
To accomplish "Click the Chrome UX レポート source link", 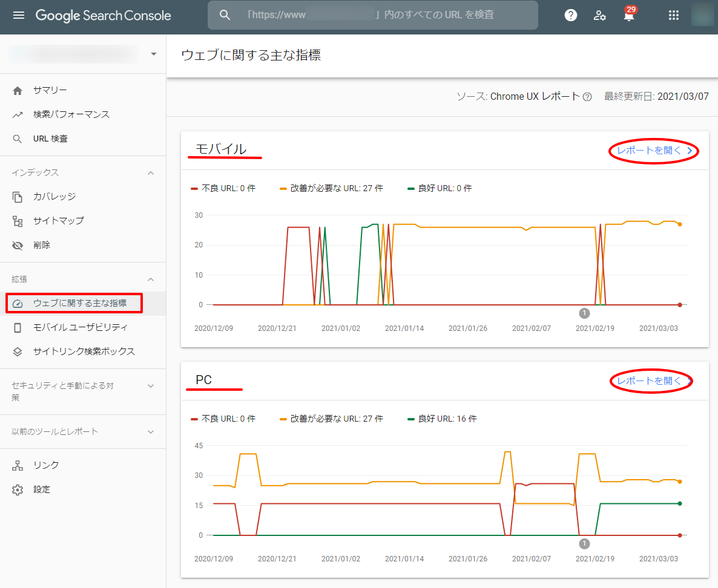I will [x=535, y=97].
